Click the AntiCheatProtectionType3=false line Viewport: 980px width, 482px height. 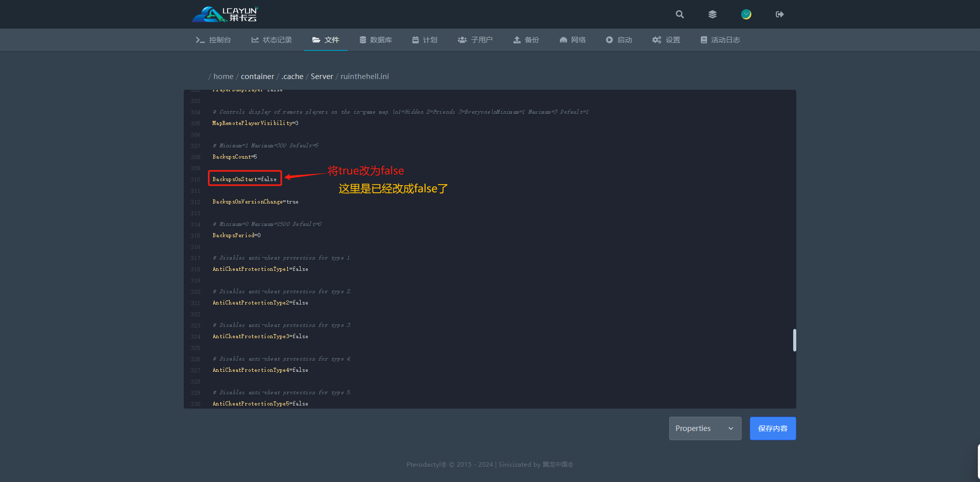click(260, 337)
